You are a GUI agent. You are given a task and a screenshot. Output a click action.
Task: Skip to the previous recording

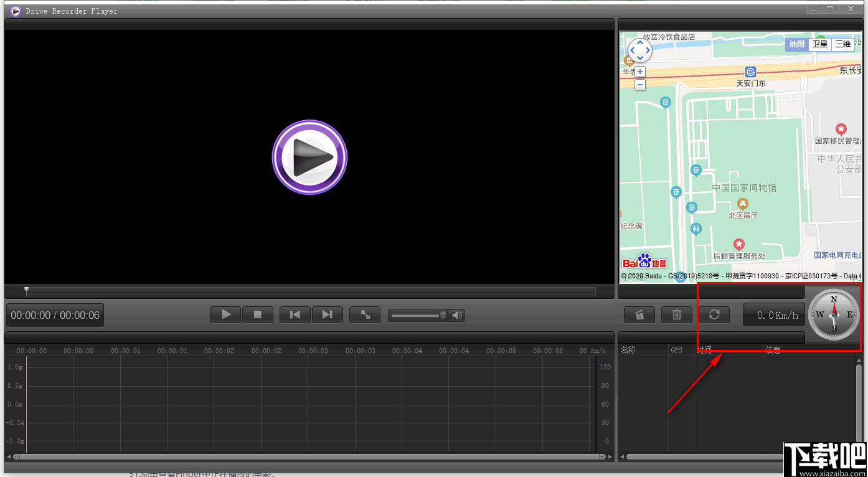(294, 314)
